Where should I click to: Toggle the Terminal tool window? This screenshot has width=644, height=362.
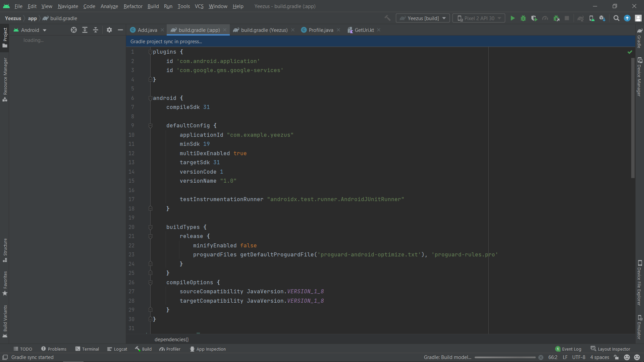click(x=87, y=349)
